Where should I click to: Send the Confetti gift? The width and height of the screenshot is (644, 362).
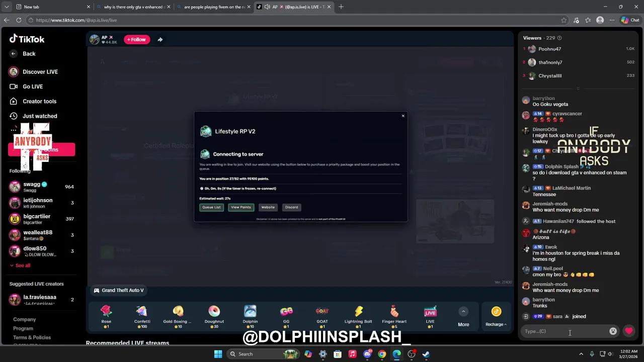coord(142,316)
